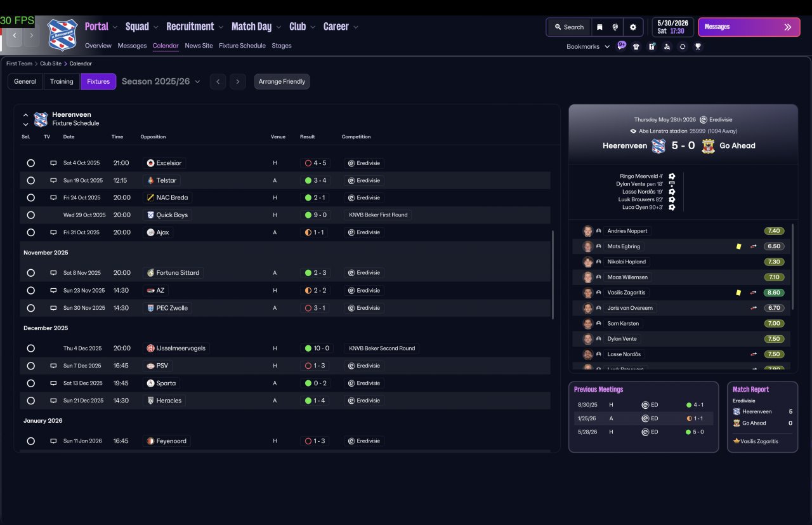Image resolution: width=812 pixels, height=525 pixels.
Task: Click the player ratings list scrollbar
Action: coord(793,267)
